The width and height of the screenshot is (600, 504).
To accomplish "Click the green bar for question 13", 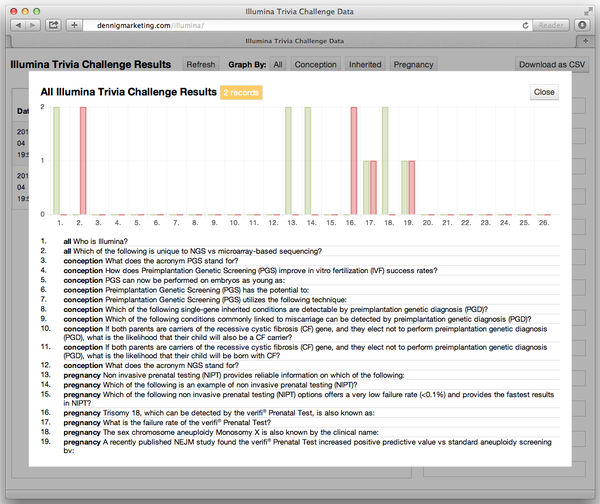I will point(288,160).
